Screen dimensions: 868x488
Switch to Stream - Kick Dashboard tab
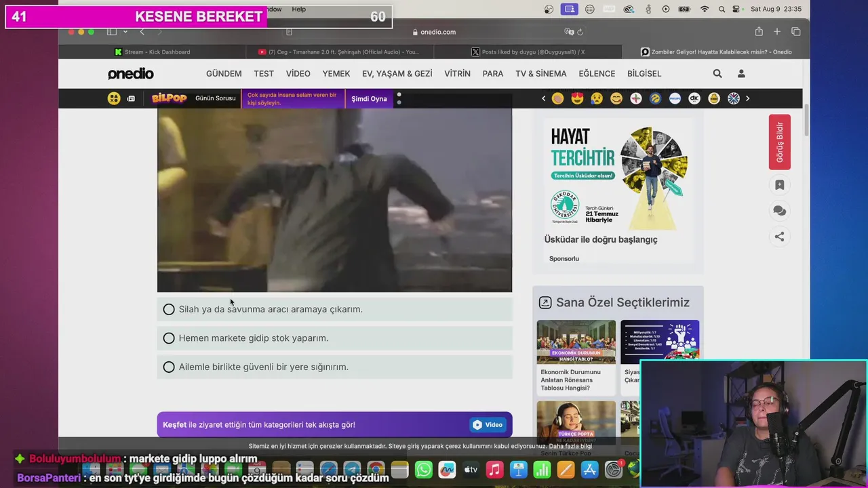[x=152, y=52]
